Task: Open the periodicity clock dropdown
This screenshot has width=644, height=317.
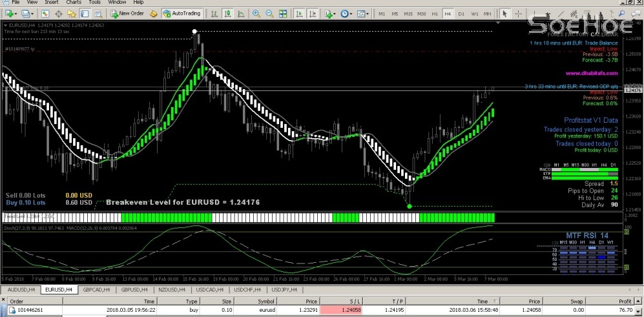Action: pos(347,13)
